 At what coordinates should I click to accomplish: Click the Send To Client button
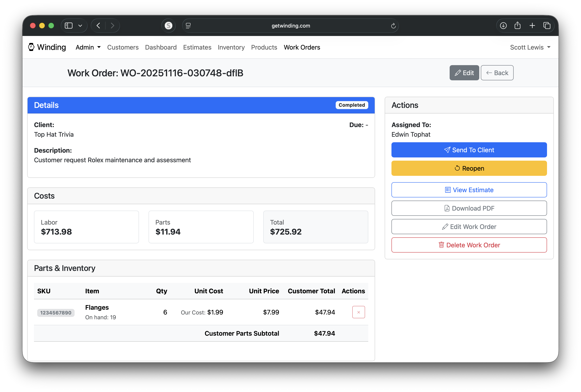point(469,150)
